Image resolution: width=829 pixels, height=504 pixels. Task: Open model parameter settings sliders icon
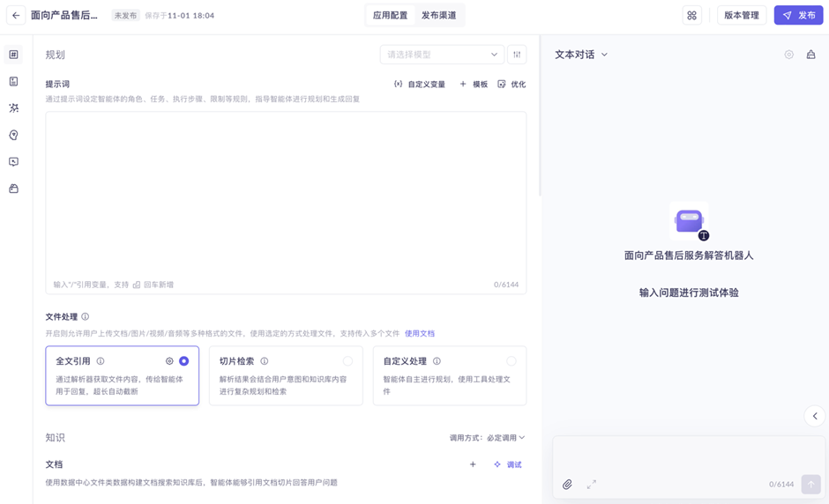(517, 55)
